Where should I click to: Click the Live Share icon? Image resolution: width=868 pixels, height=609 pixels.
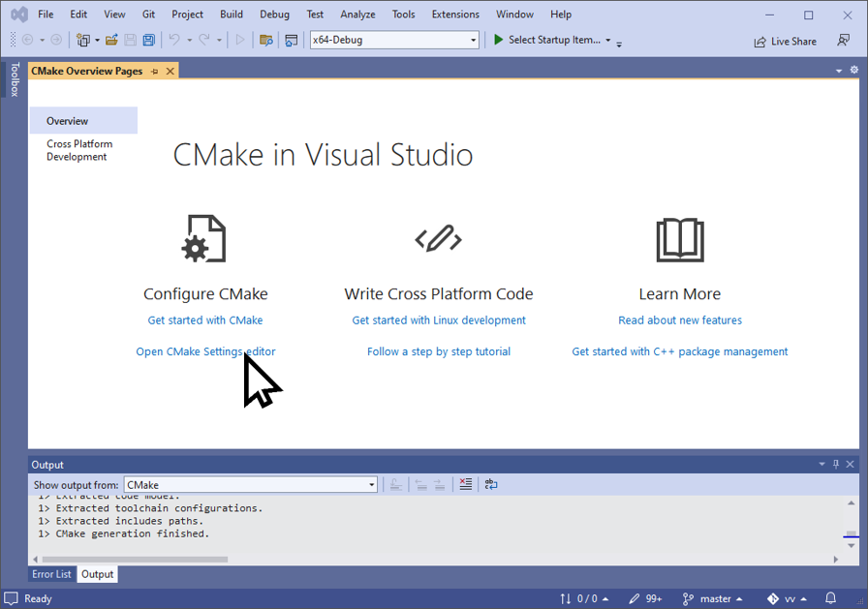760,42
